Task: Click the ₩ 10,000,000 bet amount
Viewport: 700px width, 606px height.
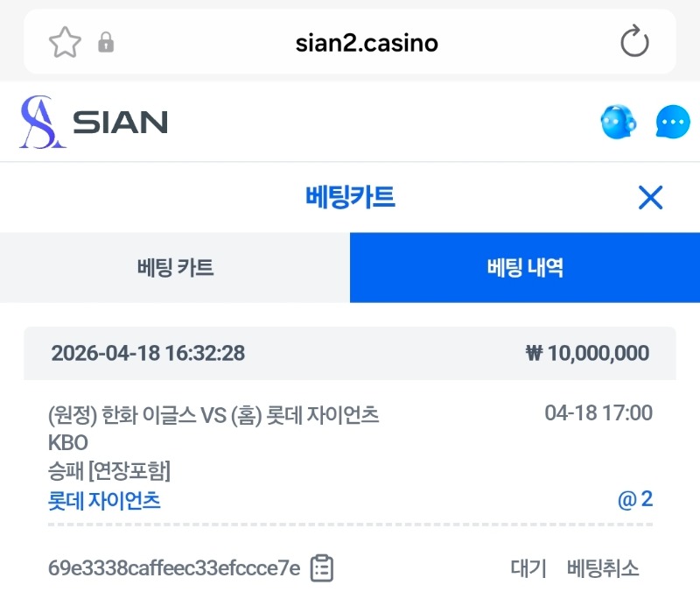Action: tap(587, 354)
